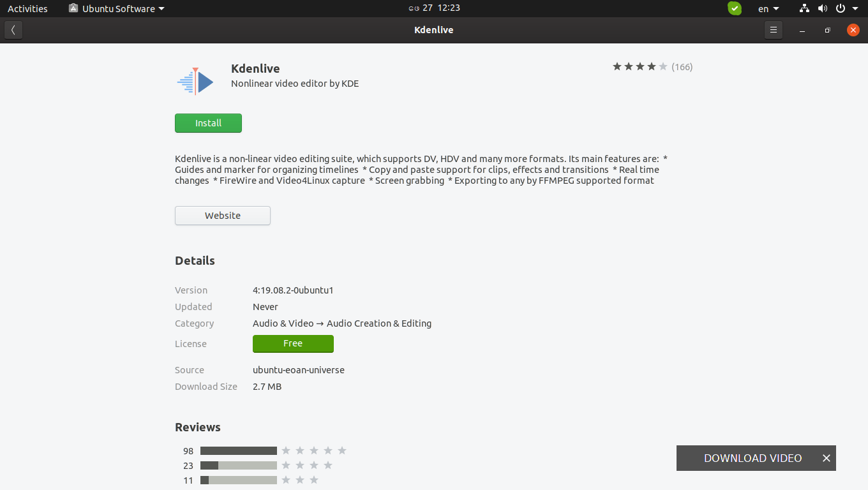The width and height of the screenshot is (868, 490).
Task: Visit the Kdenlive Website
Action: click(x=223, y=216)
